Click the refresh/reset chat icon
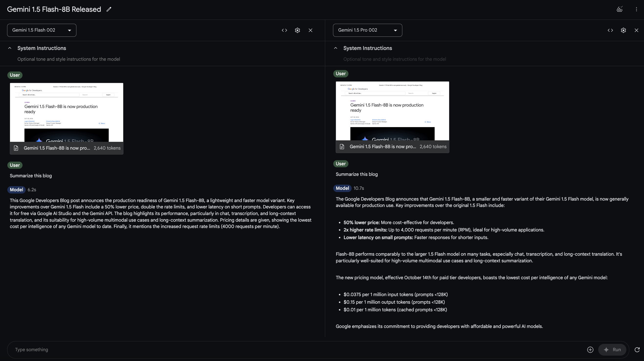 (x=637, y=350)
